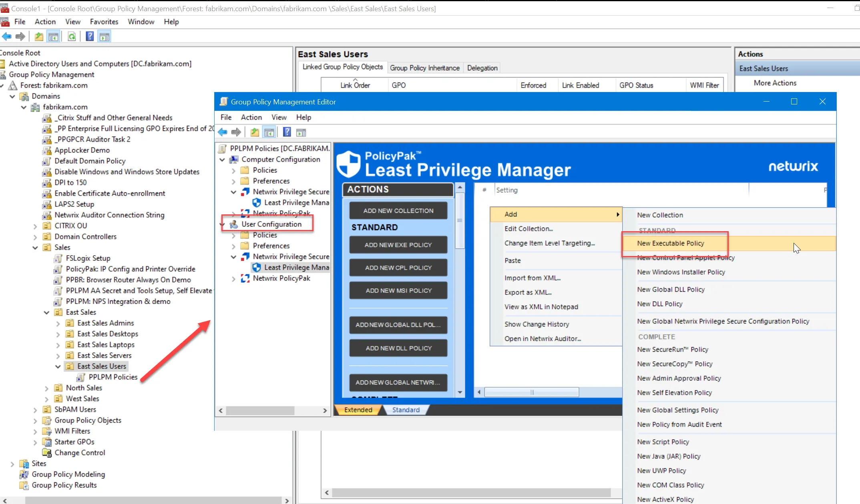Image resolution: width=860 pixels, height=504 pixels.
Task: Click the up-one-level folder icon in editor
Action: pyautogui.click(x=255, y=132)
